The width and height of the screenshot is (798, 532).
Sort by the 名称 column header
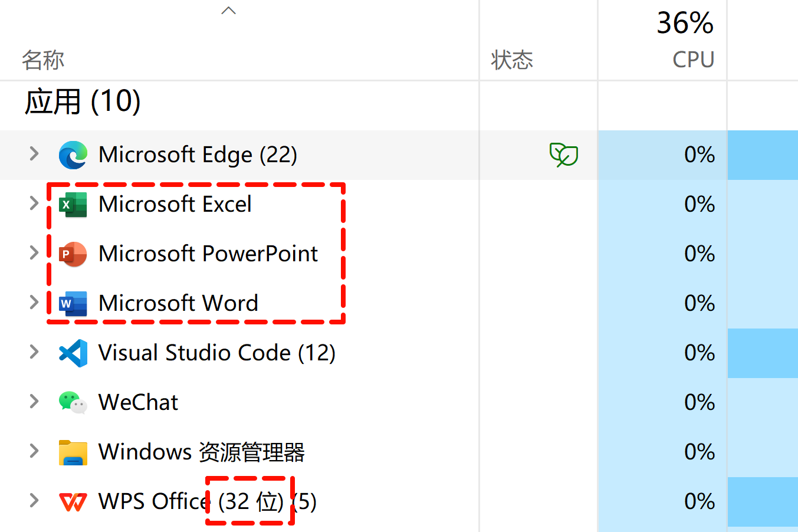coord(43,60)
